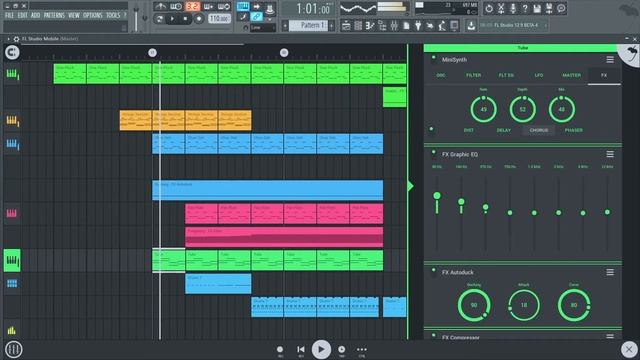Click the arrow step-editing icon
The height and width of the screenshot is (360, 640).
(x=257, y=7)
